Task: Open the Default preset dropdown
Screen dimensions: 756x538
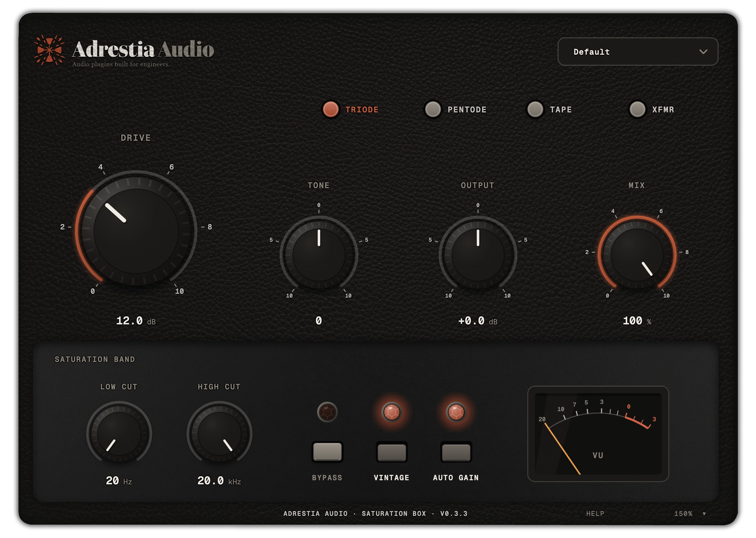Action: [637, 51]
